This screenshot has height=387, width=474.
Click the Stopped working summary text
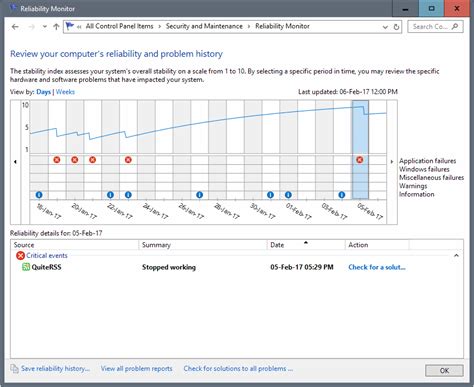(x=169, y=267)
